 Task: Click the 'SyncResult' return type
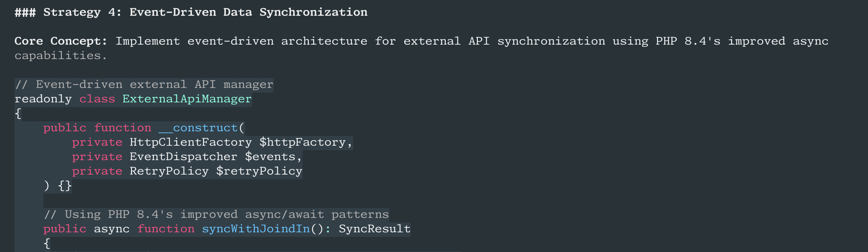click(374, 229)
